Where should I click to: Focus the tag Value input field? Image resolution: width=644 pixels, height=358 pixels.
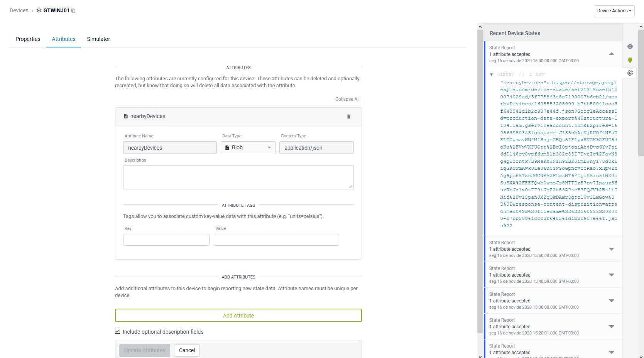276,240
